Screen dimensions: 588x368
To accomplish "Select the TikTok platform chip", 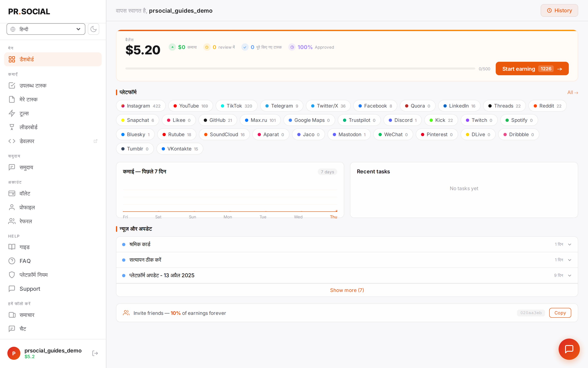I will tap(236, 106).
